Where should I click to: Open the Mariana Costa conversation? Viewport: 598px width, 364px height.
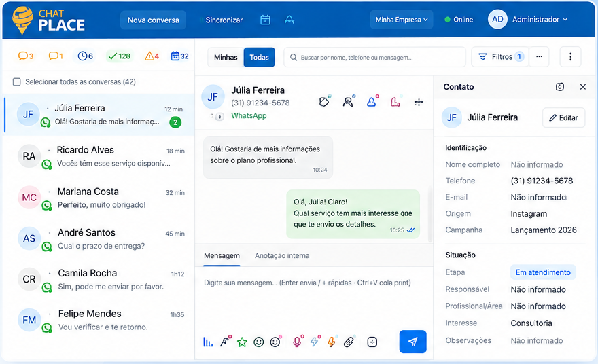[x=99, y=198]
